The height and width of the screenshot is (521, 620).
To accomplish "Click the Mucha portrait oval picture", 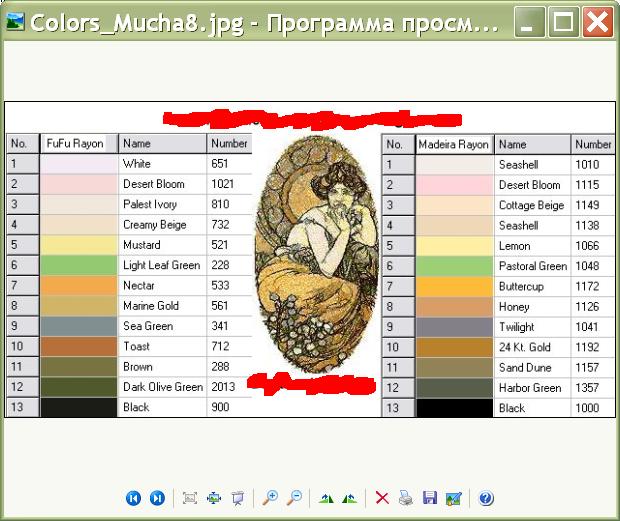I will [316, 255].
